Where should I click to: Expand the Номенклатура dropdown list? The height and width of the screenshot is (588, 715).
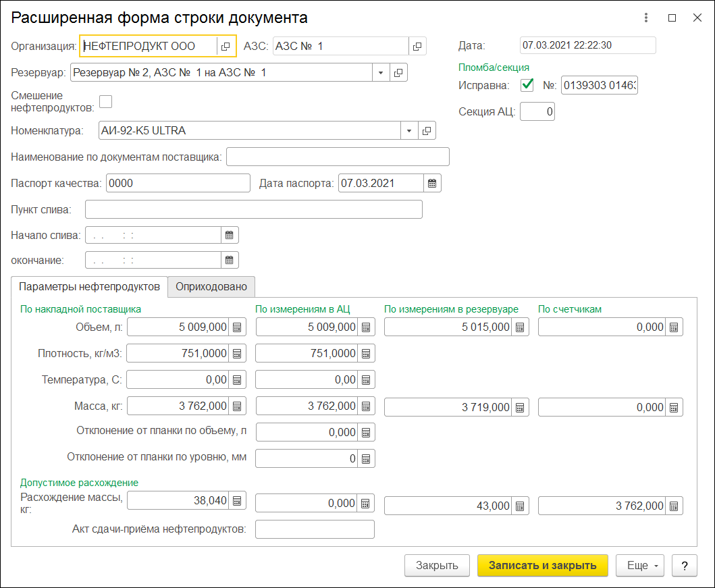click(408, 130)
